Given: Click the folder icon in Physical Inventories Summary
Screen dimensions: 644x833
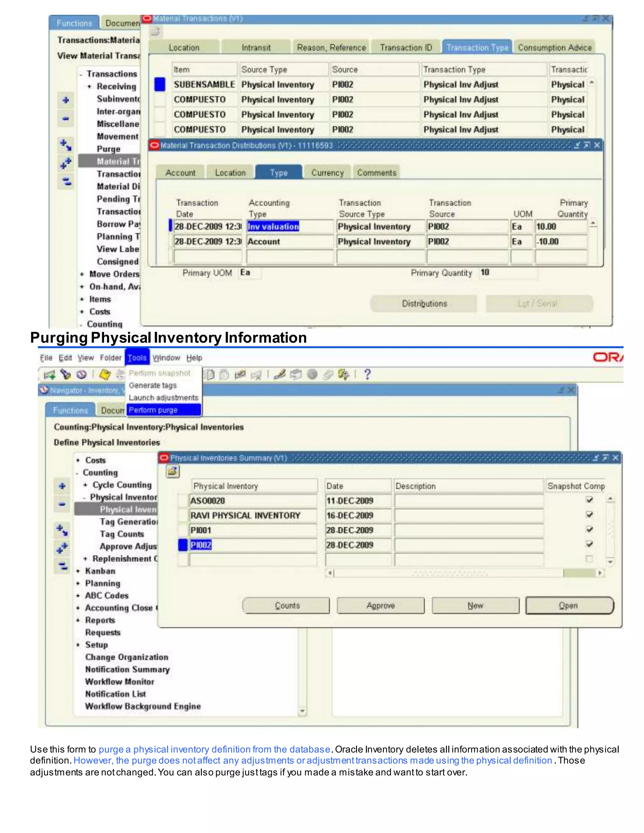Looking at the screenshot, I should click(x=173, y=472).
